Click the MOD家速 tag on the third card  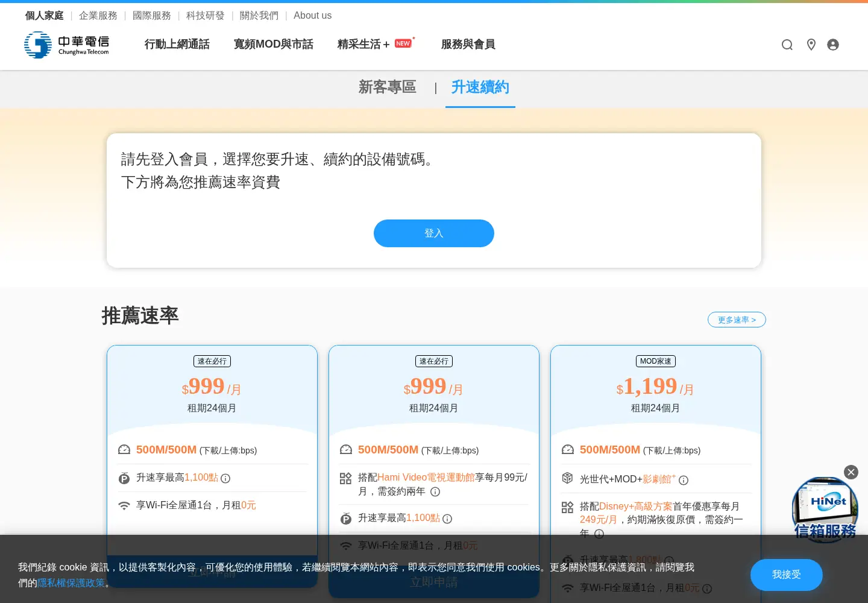click(656, 361)
